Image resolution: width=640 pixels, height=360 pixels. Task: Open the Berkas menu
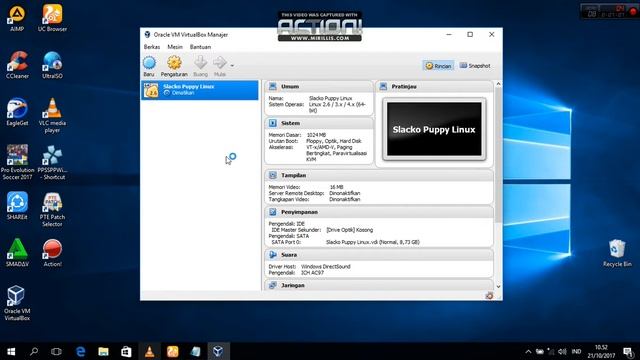(x=152, y=47)
